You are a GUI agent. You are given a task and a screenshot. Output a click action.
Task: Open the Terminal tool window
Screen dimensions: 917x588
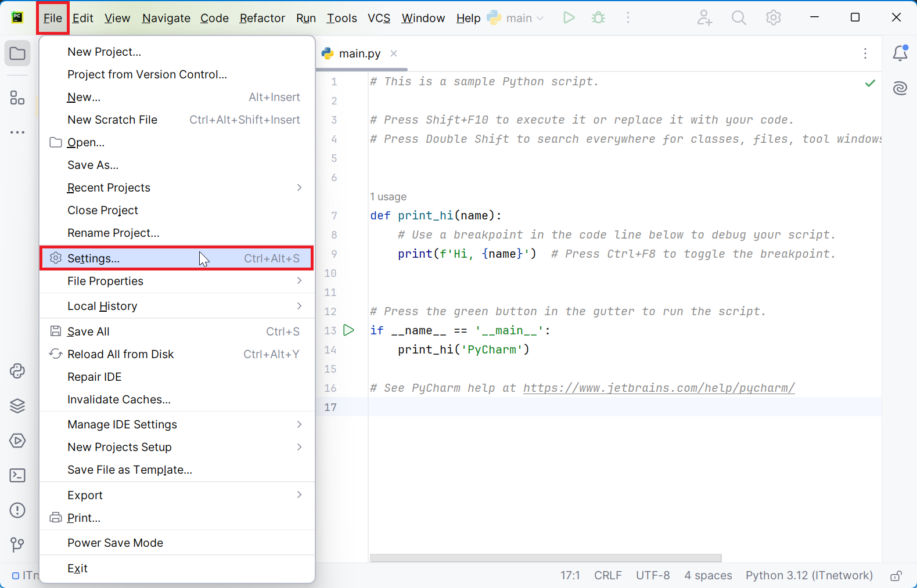click(17, 475)
